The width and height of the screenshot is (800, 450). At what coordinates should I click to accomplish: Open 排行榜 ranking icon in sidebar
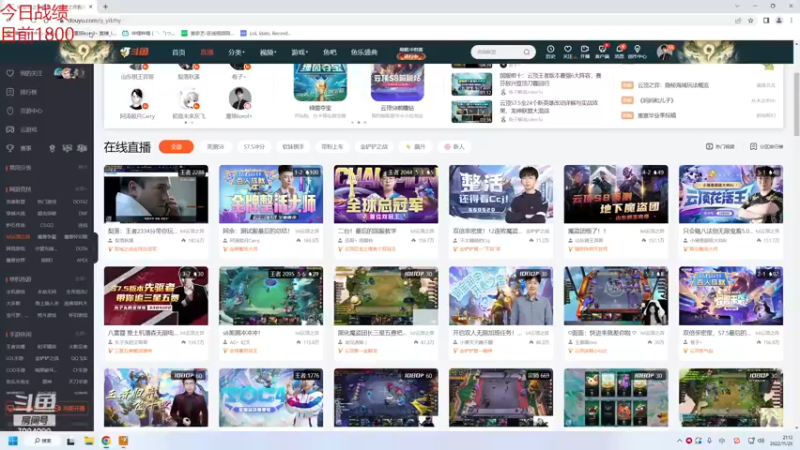10,92
